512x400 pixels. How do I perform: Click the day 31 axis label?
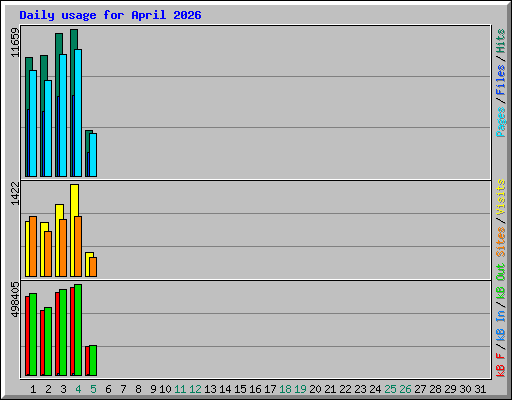pyautogui.click(x=480, y=389)
